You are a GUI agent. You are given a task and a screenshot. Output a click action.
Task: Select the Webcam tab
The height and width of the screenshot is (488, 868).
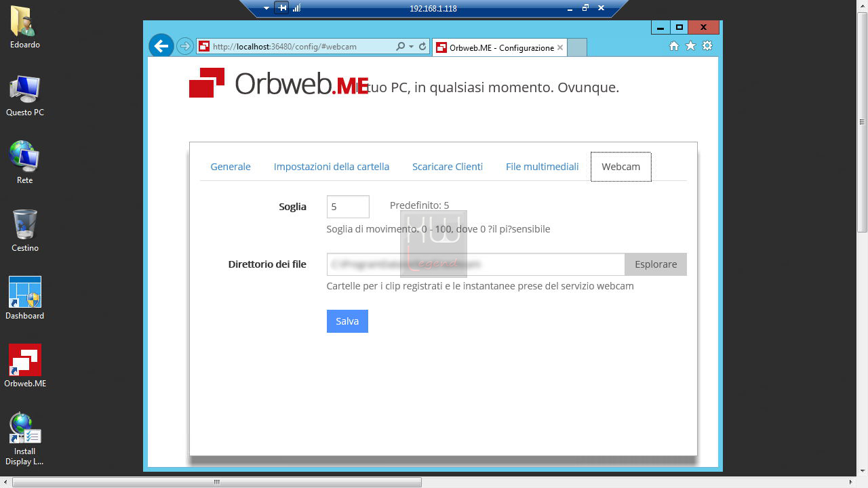tap(621, 167)
